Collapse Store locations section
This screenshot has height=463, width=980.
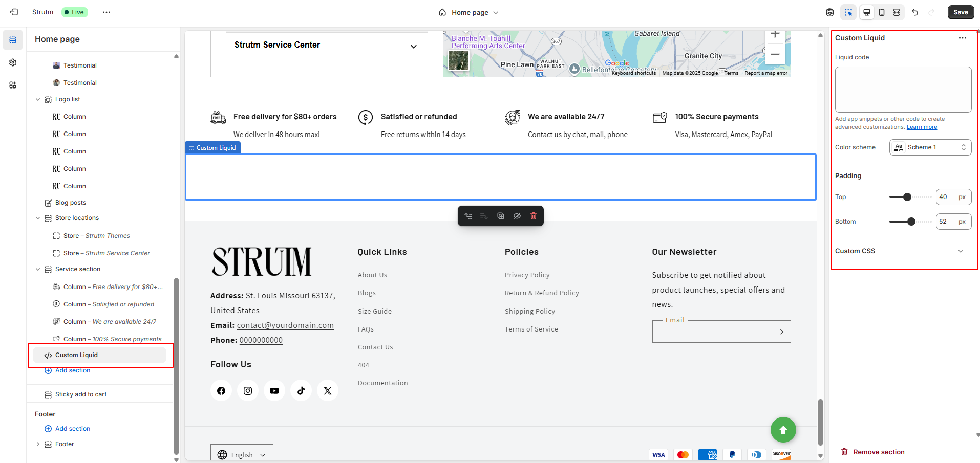38,218
